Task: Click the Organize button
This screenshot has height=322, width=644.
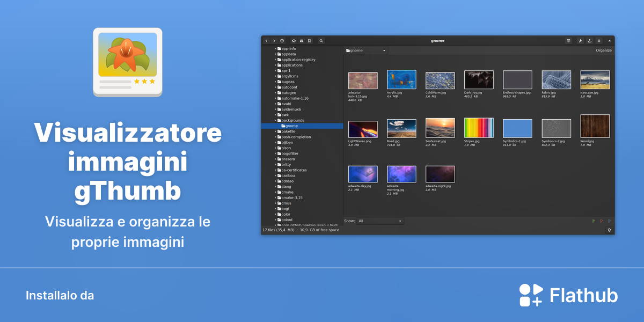Action: pyautogui.click(x=604, y=50)
